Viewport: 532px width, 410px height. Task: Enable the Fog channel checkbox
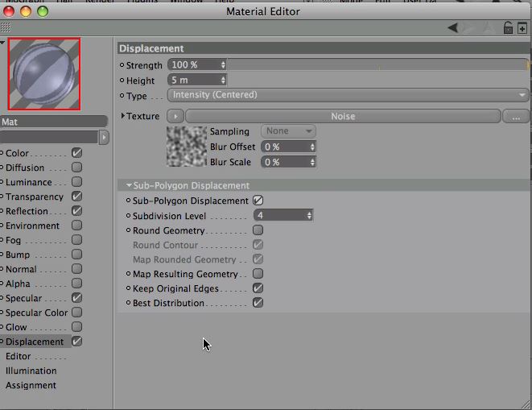77,240
